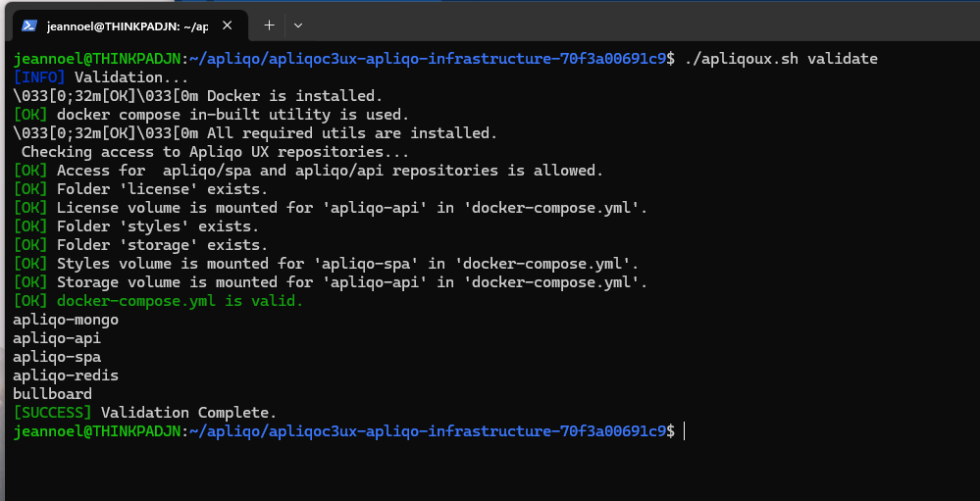Expand the new tab profile dropdown chevron
This screenshot has height=501, width=980.
click(x=298, y=25)
